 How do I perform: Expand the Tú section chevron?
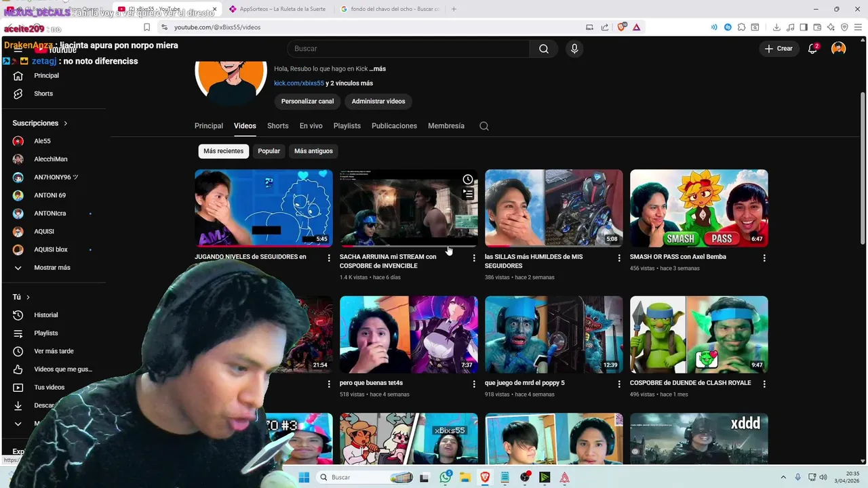pyautogui.click(x=28, y=297)
